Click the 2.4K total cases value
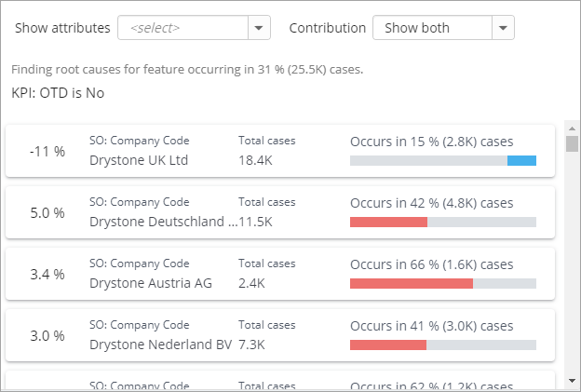The height and width of the screenshot is (392, 581). click(251, 283)
